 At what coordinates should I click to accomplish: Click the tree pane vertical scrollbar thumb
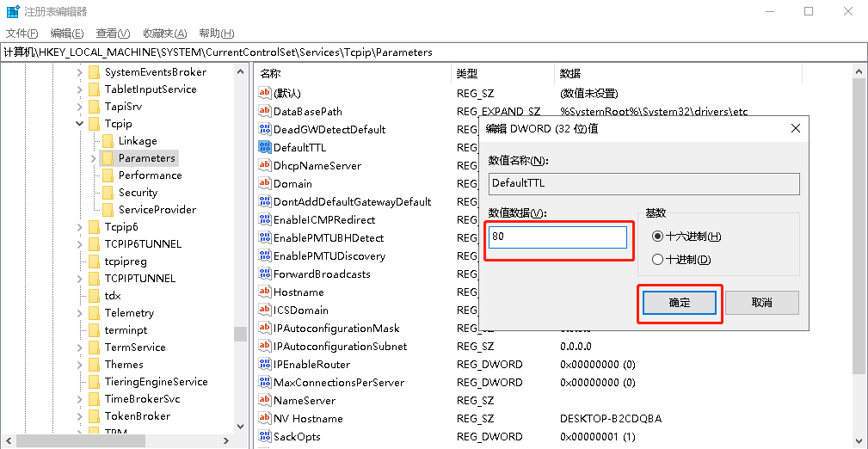click(x=240, y=334)
